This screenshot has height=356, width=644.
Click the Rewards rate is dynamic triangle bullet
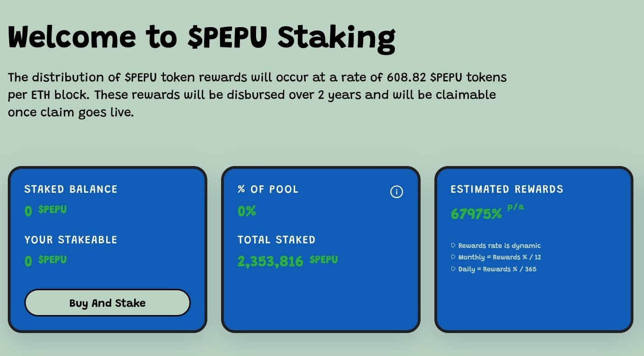pyautogui.click(x=454, y=246)
